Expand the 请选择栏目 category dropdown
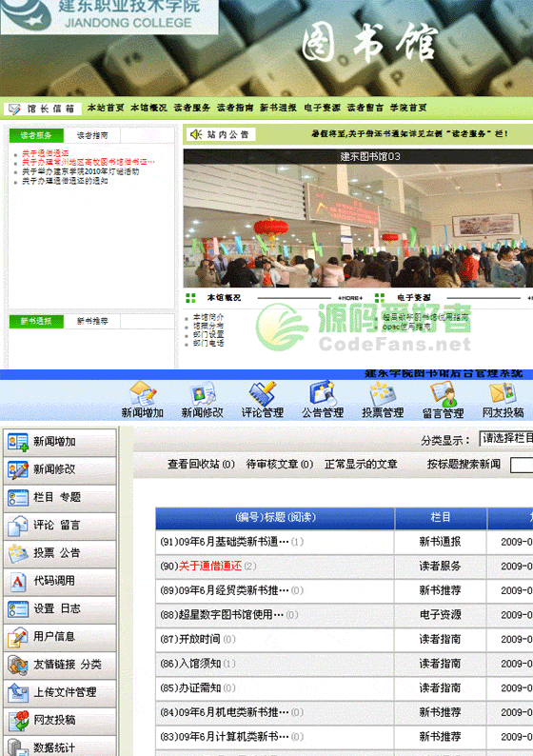This screenshot has height=756, width=533. [506, 438]
